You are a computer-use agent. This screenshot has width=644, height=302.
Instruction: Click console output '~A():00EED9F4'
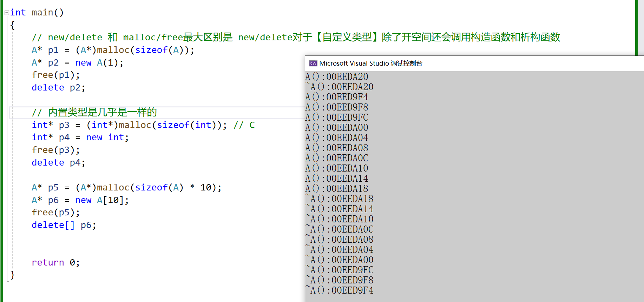coord(339,290)
